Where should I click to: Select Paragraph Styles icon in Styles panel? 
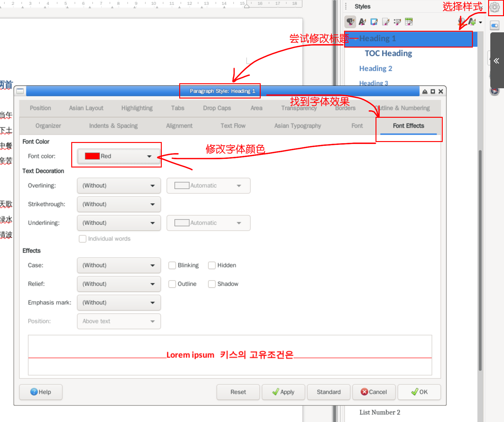point(350,22)
